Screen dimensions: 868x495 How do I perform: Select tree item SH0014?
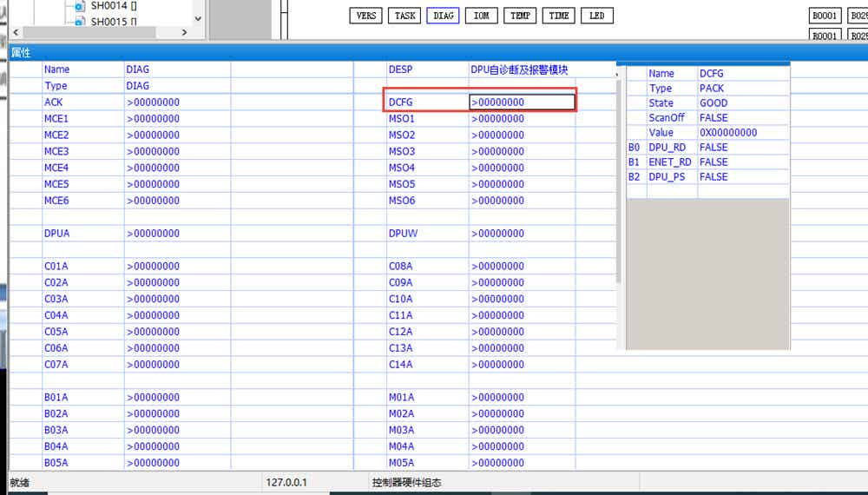click(114, 5)
